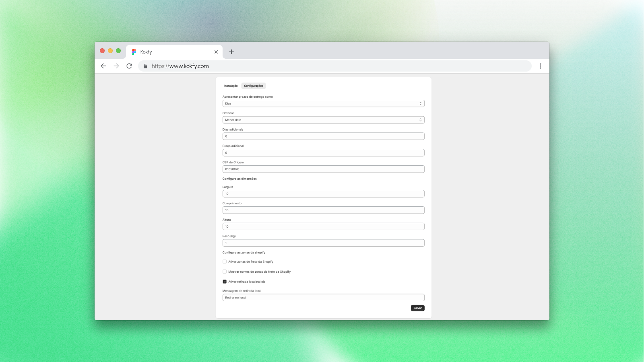Uncheck Ativar retirada local na loja
The width and height of the screenshot is (644, 362).
click(225, 282)
